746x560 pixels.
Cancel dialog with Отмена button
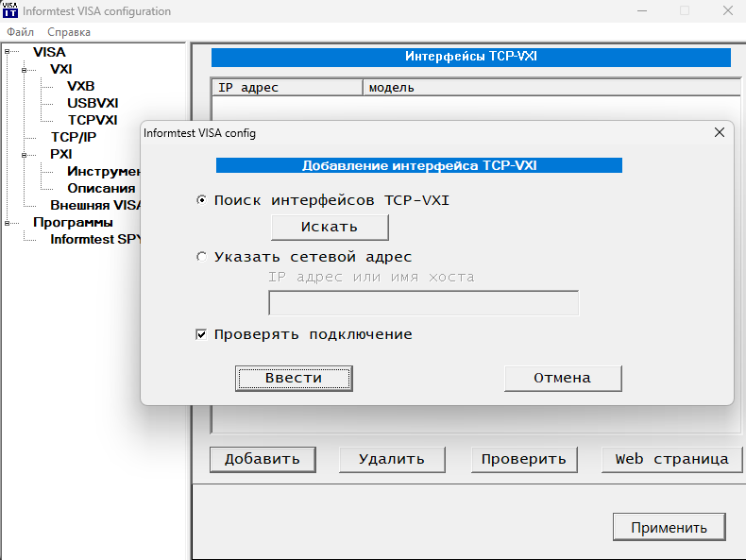pyautogui.click(x=563, y=379)
